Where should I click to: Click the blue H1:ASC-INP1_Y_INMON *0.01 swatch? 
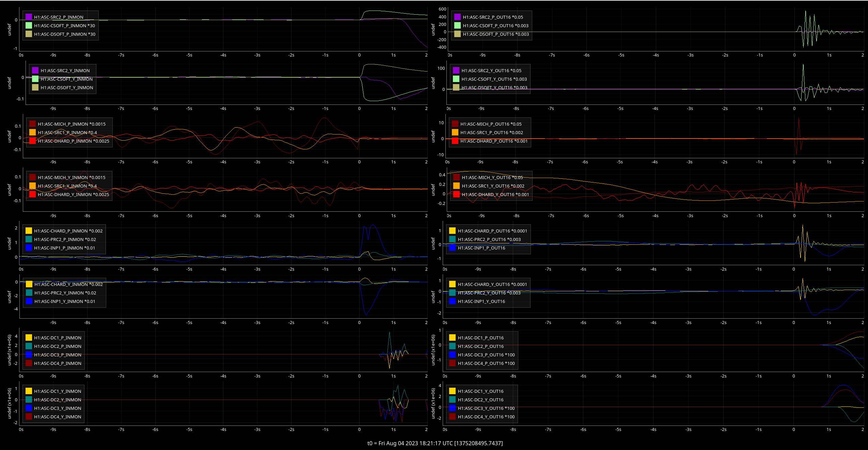point(29,301)
